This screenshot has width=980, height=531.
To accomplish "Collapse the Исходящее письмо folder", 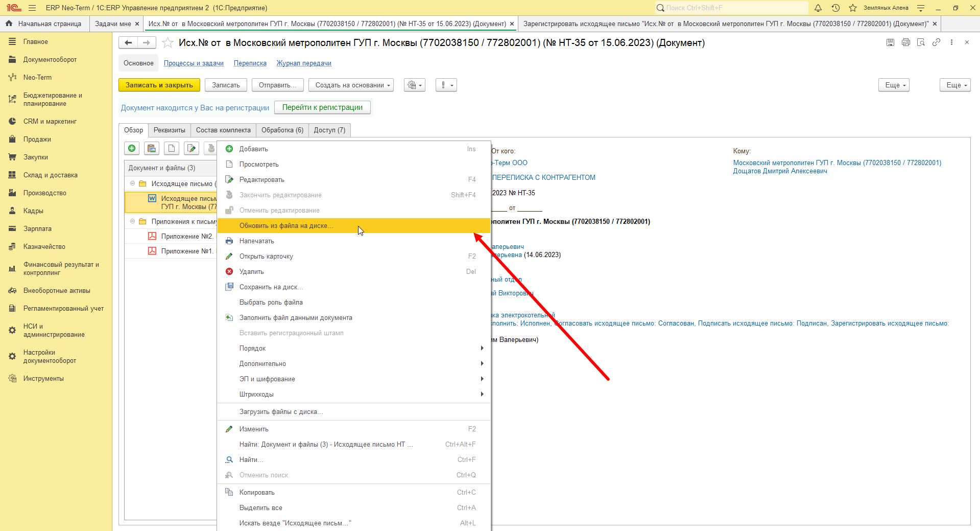I will point(132,183).
